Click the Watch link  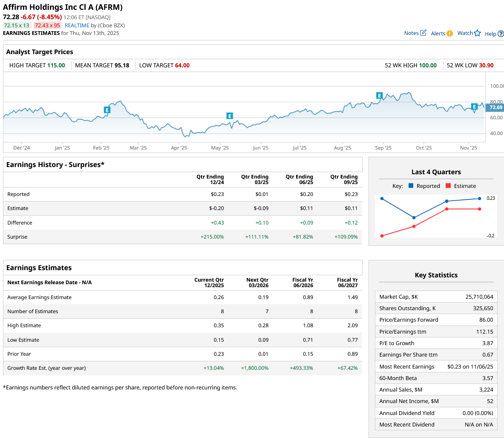click(x=465, y=33)
